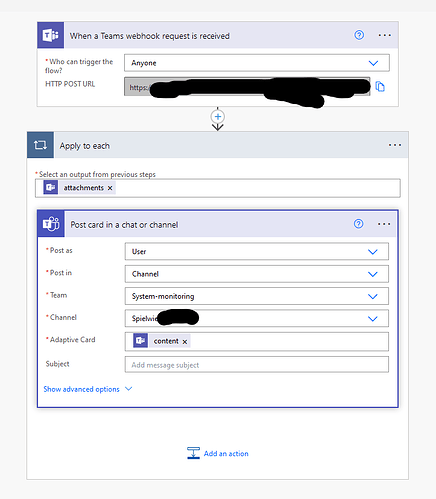Image resolution: width=436 pixels, height=499 pixels.
Task: Click the Teams icon on Post card action
Action: (x=51, y=224)
